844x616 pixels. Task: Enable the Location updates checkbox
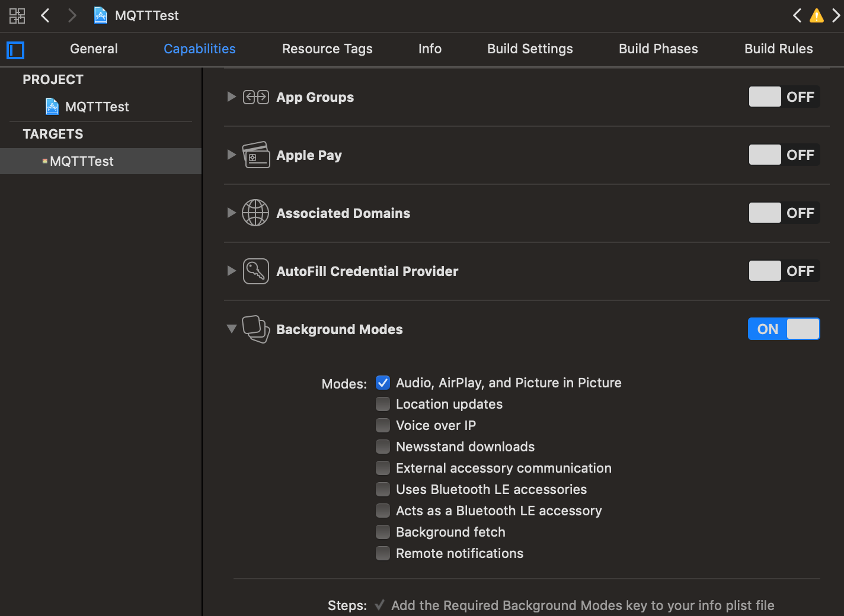[383, 404]
